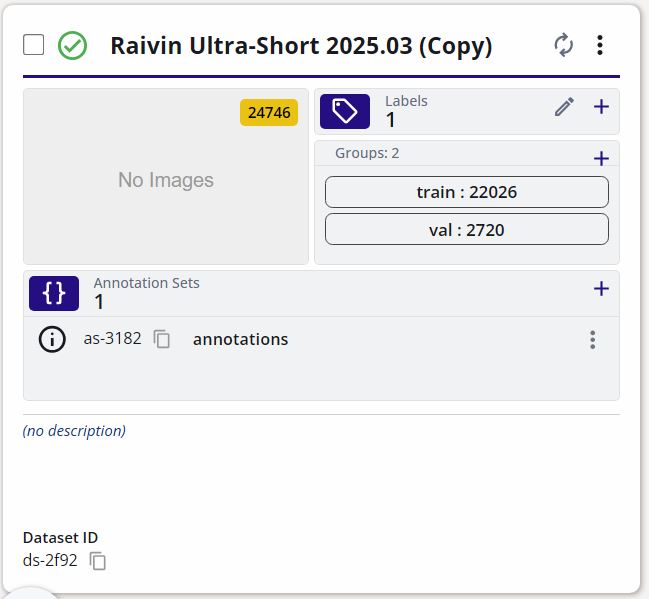Image resolution: width=649 pixels, height=599 pixels.
Task: Tick the dataset selection checkbox
Action: tap(34, 45)
